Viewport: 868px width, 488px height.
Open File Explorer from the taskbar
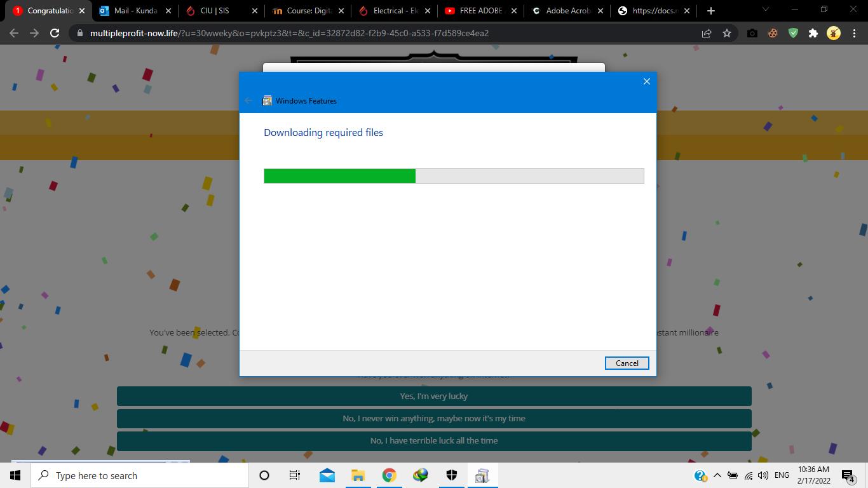pos(358,475)
